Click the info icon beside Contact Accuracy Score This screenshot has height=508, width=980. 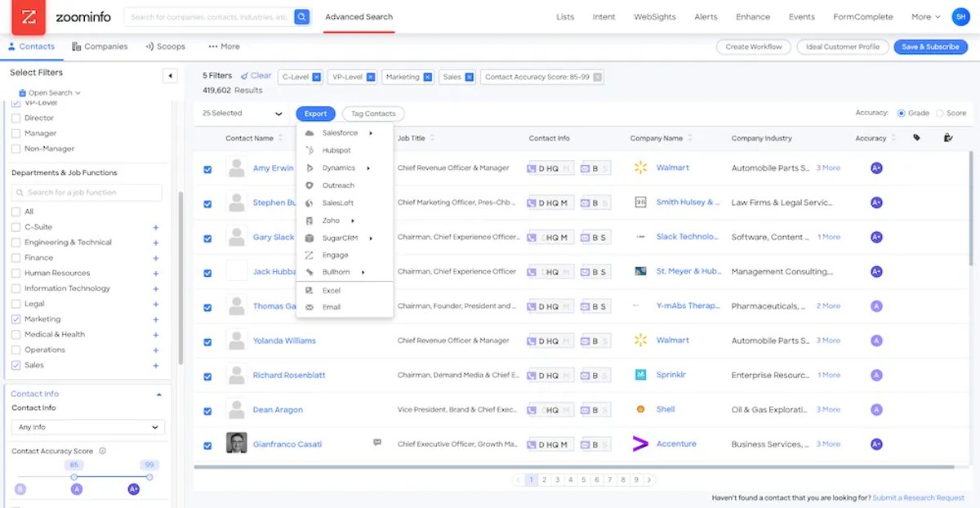pyautogui.click(x=102, y=451)
